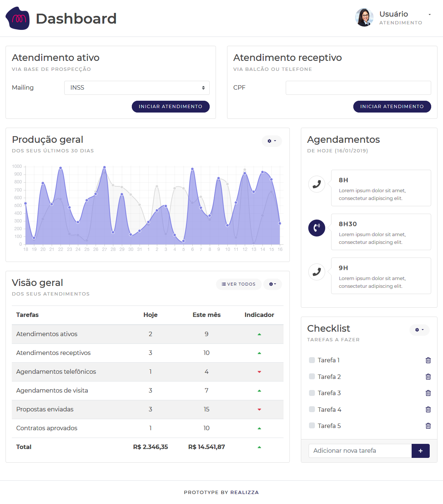Click the 9H appointment phone icon
This screenshot has height=504, width=443.
click(316, 272)
